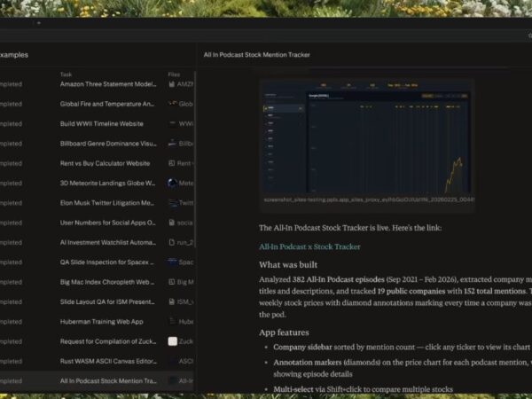The width and height of the screenshot is (532, 399).
Task: Open Request for Compilation of Zuck task
Action: pos(108,341)
